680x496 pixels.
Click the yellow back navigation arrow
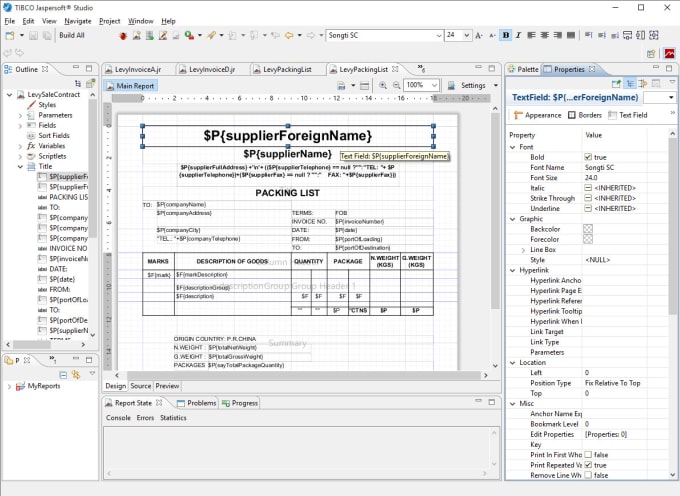tap(289, 36)
